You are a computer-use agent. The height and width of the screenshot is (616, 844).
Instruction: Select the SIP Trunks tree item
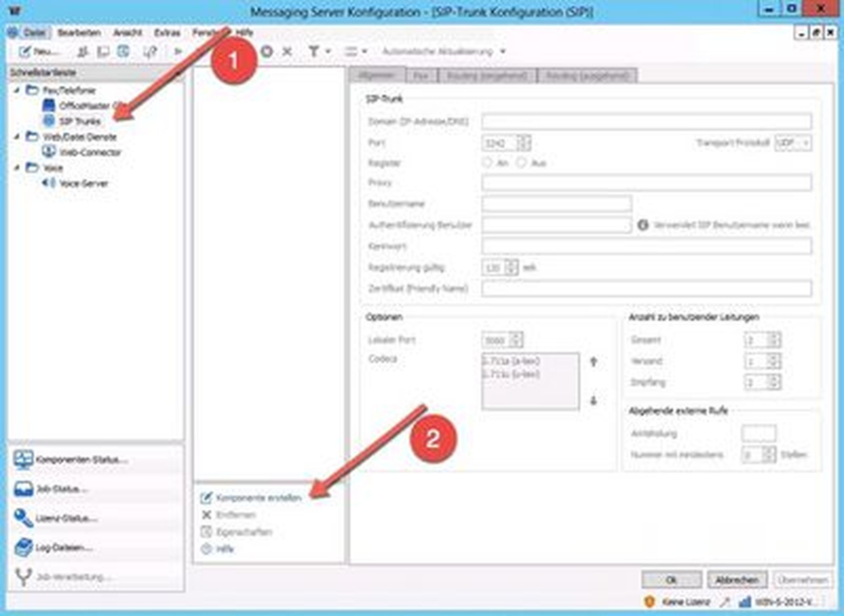[x=79, y=122]
